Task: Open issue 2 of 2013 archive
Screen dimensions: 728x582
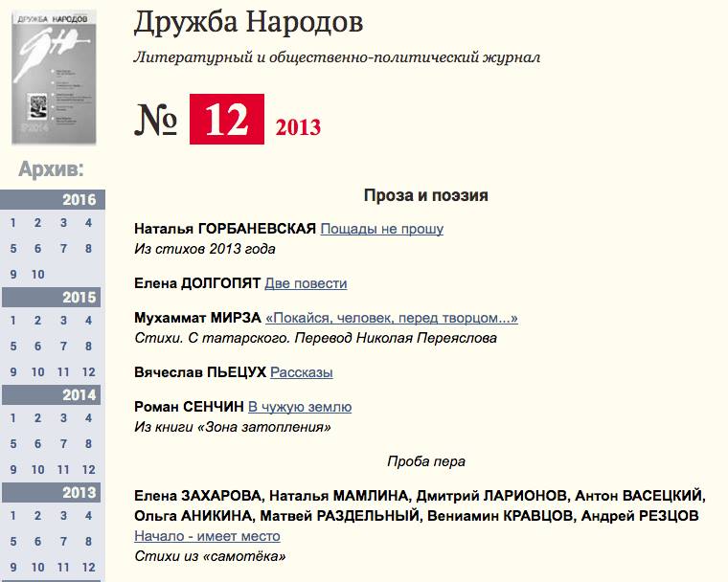Action: [37, 516]
